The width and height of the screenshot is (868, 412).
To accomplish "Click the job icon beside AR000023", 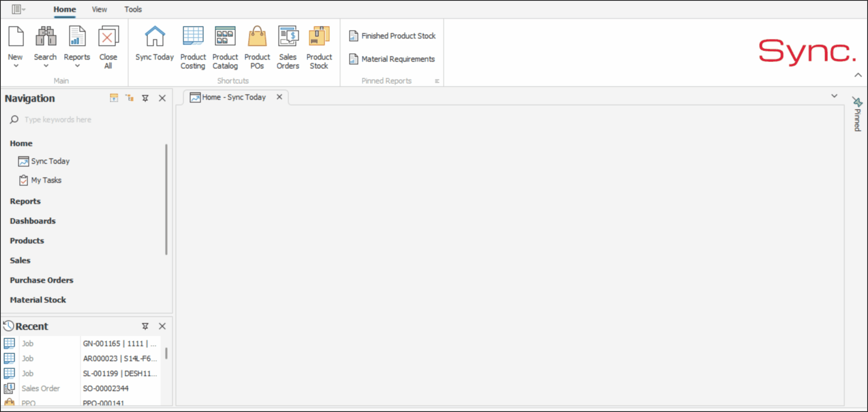I will click(10, 358).
